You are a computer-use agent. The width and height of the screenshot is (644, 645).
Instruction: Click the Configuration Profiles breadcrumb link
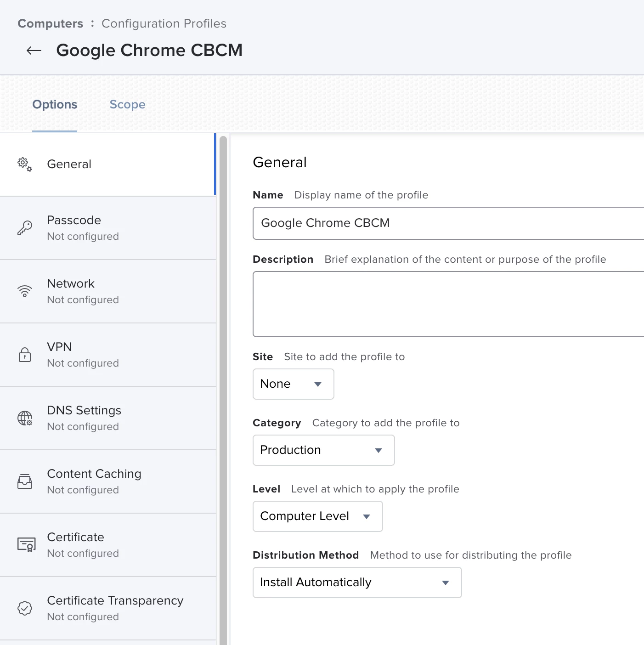click(164, 23)
